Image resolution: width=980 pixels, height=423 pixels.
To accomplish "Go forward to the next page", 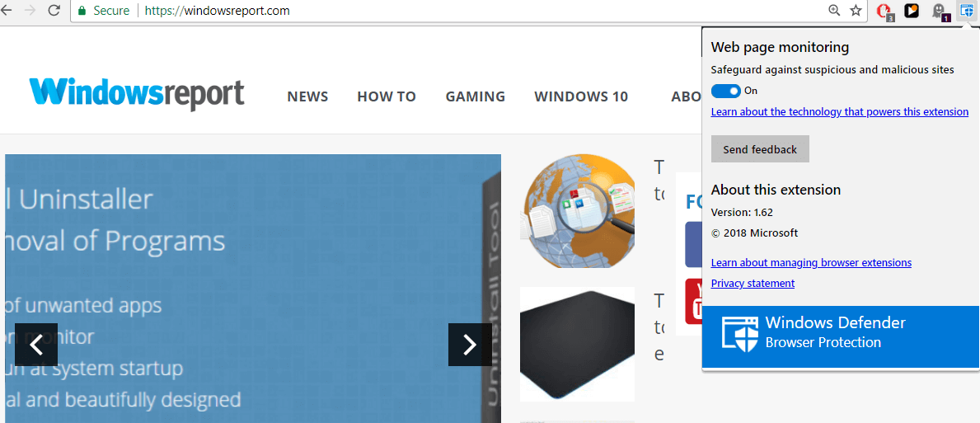I will pyautogui.click(x=29, y=10).
